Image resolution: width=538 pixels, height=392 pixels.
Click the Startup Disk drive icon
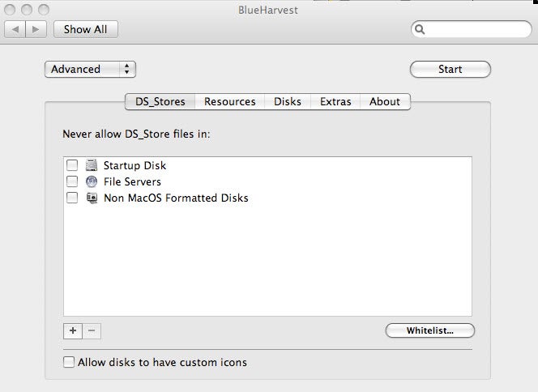pyautogui.click(x=92, y=165)
